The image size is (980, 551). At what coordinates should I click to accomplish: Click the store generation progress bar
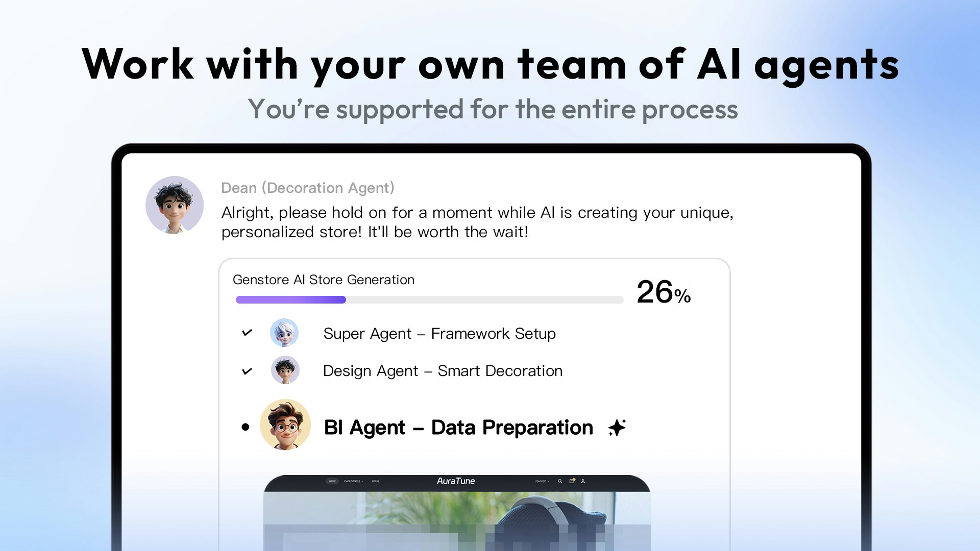pos(429,300)
